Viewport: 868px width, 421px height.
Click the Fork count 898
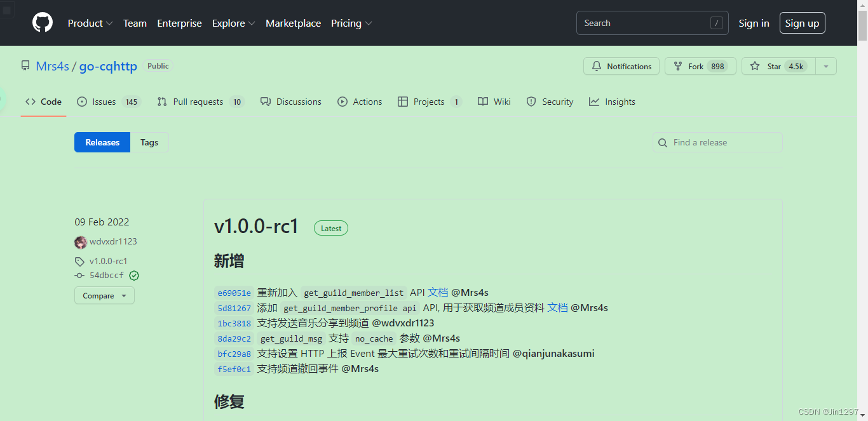point(717,66)
